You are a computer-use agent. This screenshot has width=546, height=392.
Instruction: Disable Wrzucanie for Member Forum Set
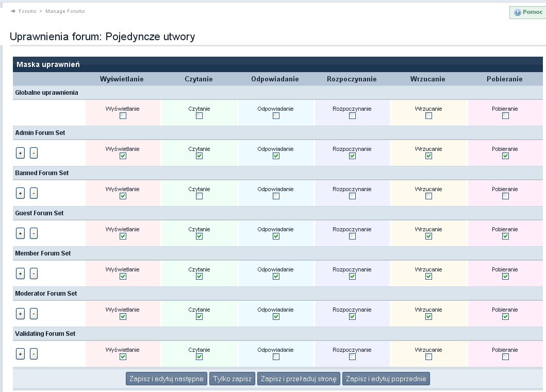pyautogui.click(x=428, y=277)
